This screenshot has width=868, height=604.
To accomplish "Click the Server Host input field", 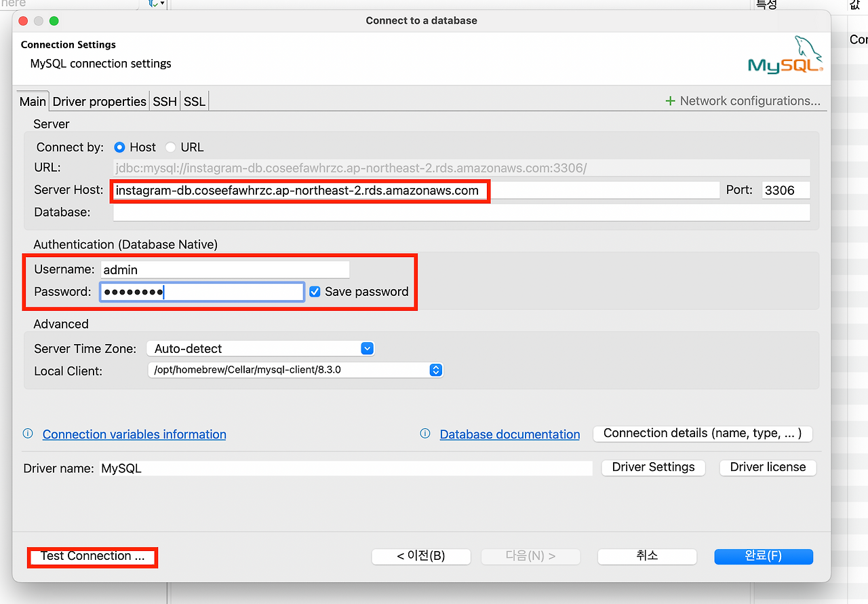I will tap(416, 191).
